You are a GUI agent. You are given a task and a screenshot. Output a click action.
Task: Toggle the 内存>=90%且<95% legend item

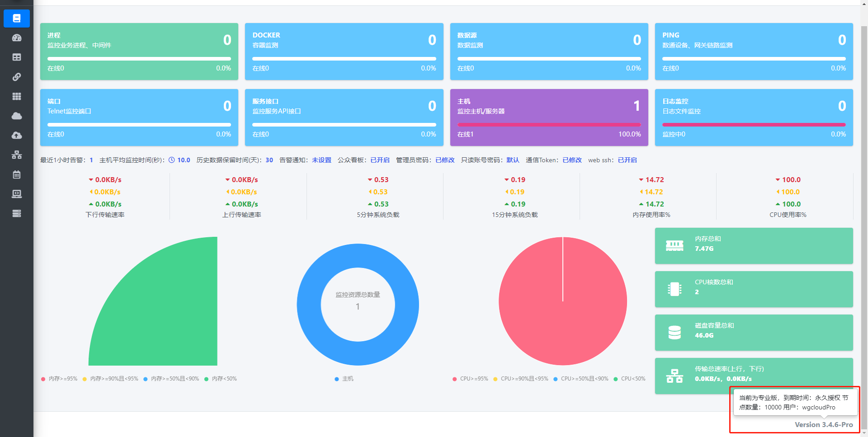pyautogui.click(x=110, y=379)
